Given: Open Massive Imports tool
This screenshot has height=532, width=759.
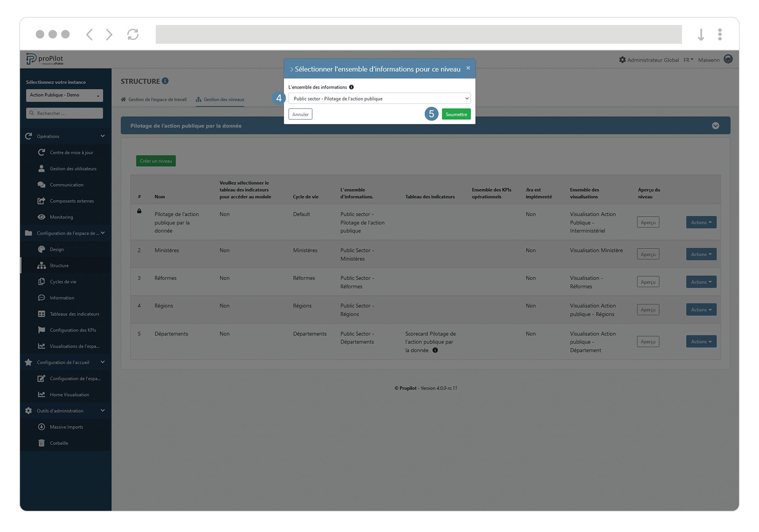Looking at the screenshot, I should coord(66,427).
